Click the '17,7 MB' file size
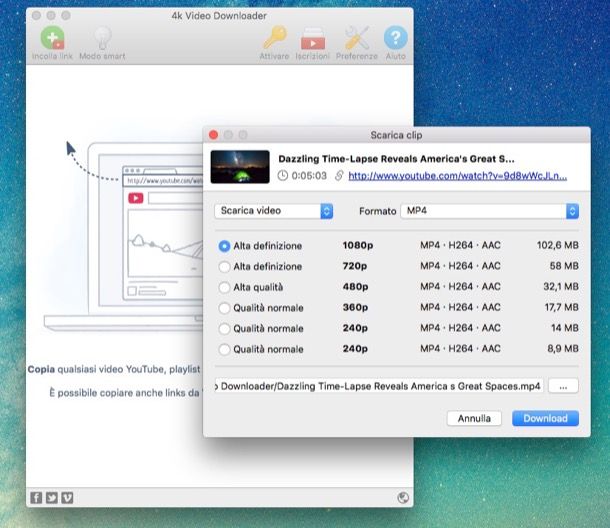610x528 pixels. coord(561,307)
